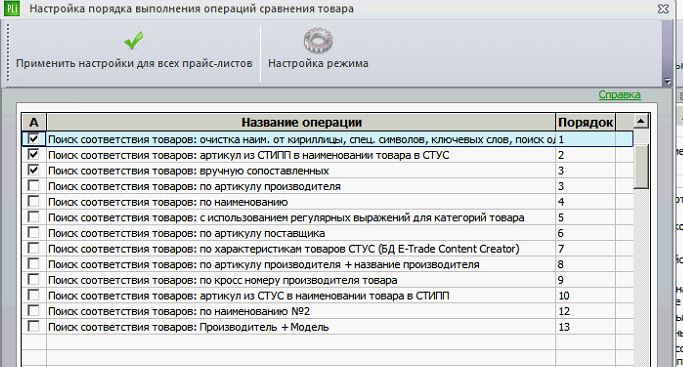This screenshot has width=683, height=367.
Task: Enable 'по артикулу производителя' checkbox, order 3
Action: click(33, 185)
